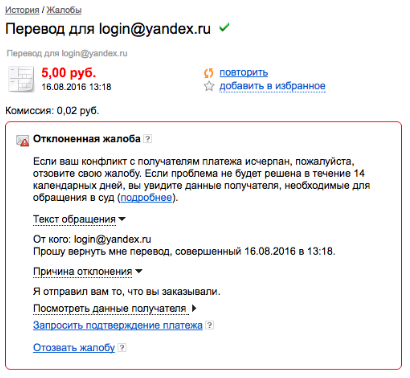Screen dimensions: 410x378
Task: Click the 5,00 руб. amount
Action: pyautogui.click(x=69, y=72)
